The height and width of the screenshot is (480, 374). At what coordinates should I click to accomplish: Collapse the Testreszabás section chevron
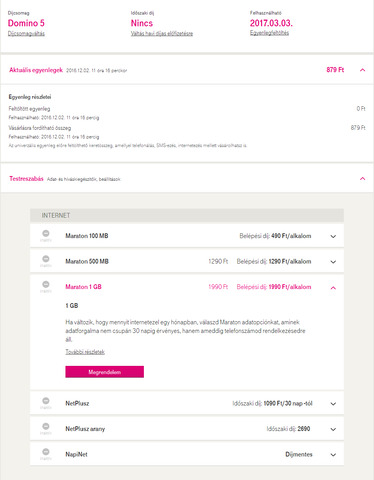click(362, 179)
